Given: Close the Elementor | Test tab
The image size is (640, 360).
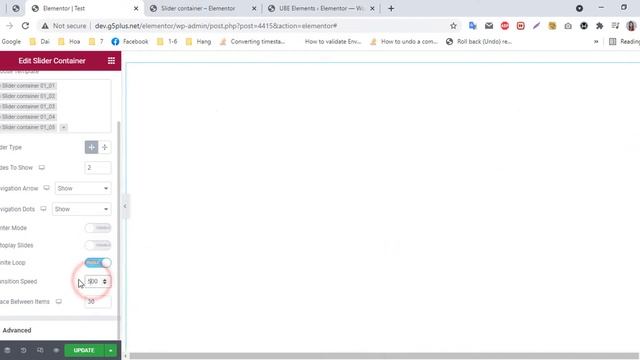Looking at the screenshot, I should click(136, 9).
